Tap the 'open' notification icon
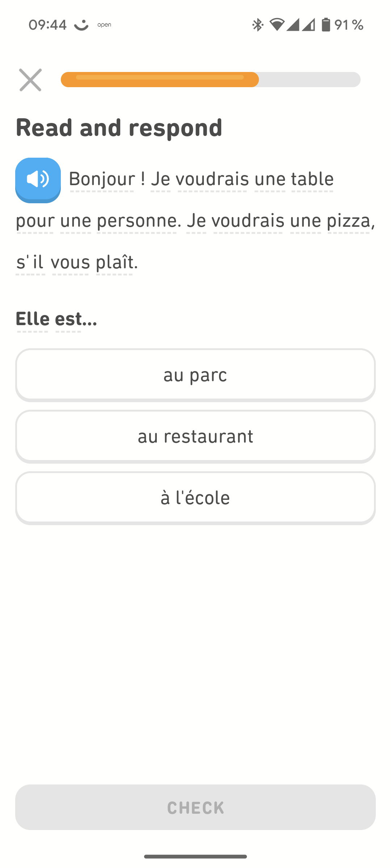The image size is (391, 868). tap(104, 25)
